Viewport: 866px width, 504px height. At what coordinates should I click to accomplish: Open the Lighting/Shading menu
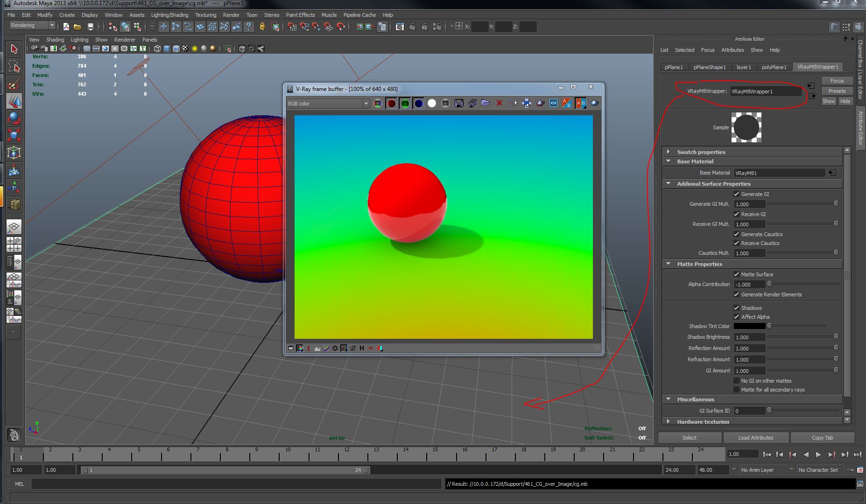(169, 15)
